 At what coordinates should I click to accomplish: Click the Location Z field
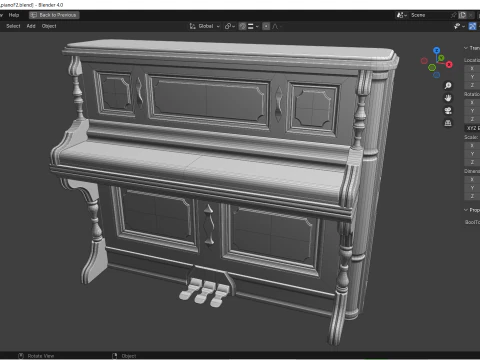[x=472, y=85]
